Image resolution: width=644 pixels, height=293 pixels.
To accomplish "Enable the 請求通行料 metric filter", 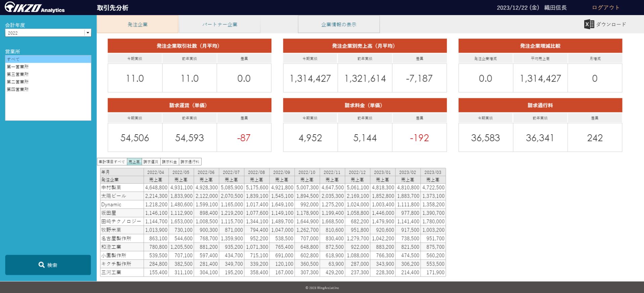I will [x=190, y=162].
